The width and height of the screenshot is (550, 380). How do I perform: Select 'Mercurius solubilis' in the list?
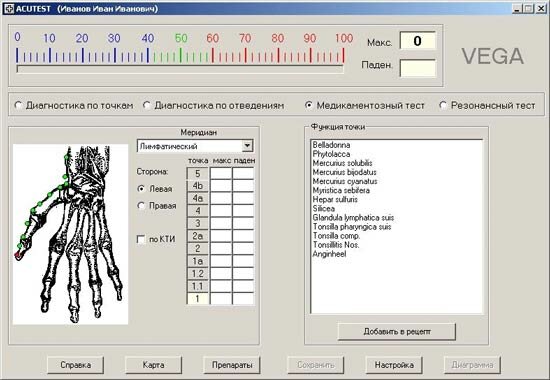(342, 163)
